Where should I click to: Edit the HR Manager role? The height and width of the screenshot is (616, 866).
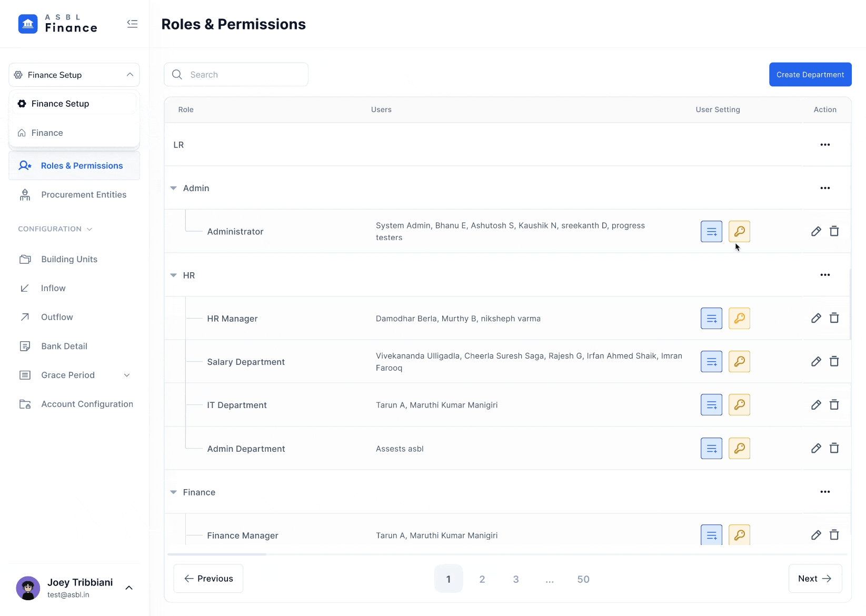point(816,318)
